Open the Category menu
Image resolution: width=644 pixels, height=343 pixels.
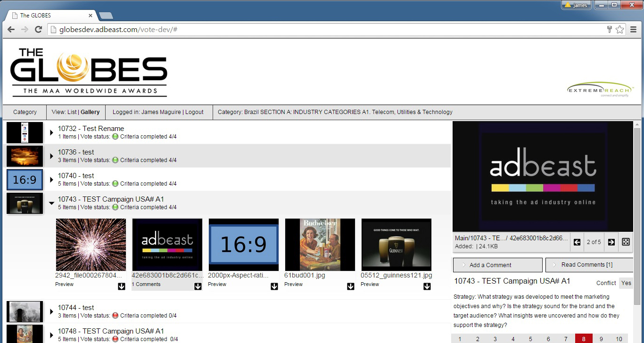pos(25,112)
